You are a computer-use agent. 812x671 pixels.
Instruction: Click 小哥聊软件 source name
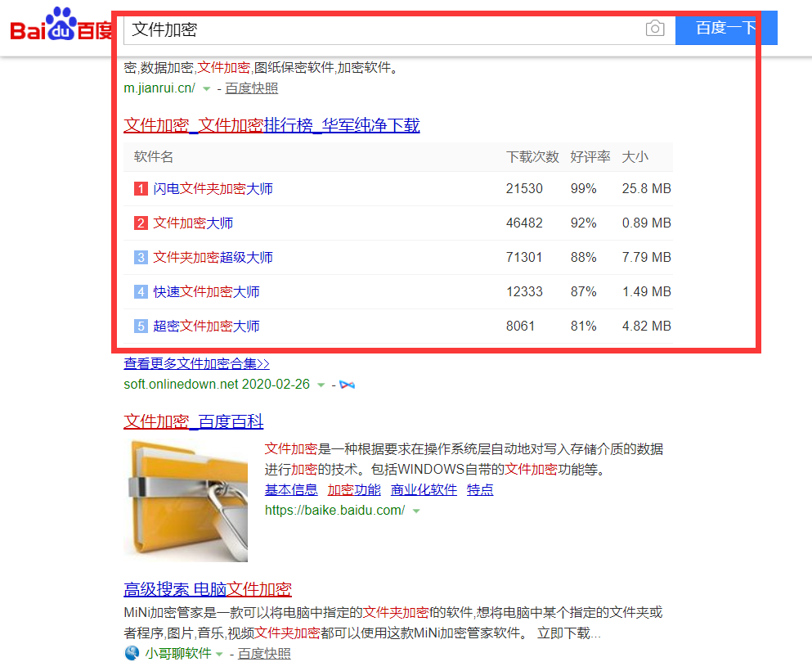click(x=178, y=653)
